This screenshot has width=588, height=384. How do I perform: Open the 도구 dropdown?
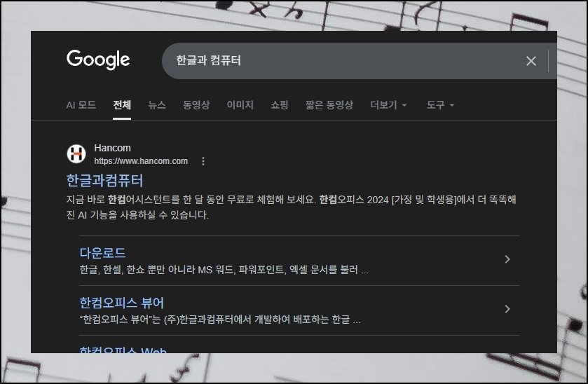click(x=440, y=105)
